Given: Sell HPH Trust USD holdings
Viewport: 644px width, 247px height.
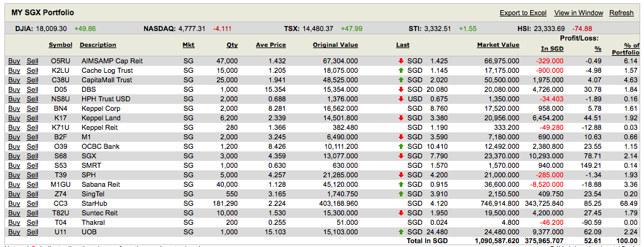Looking at the screenshot, I should [x=32, y=99].
